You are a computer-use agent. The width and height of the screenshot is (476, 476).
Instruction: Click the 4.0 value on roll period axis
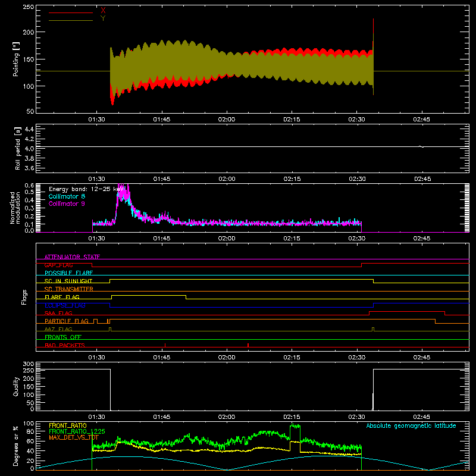pyautogui.click(x=29, y=149)
